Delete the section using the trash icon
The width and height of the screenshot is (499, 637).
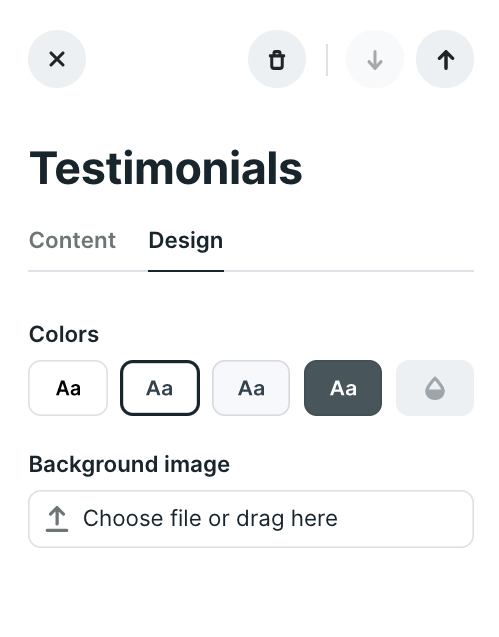(277, 59)
